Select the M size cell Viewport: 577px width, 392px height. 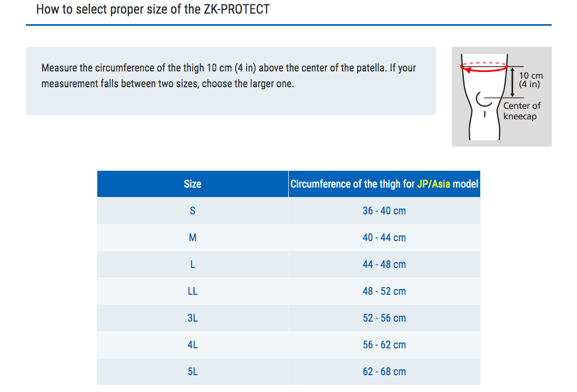click(x=193, y=238)
